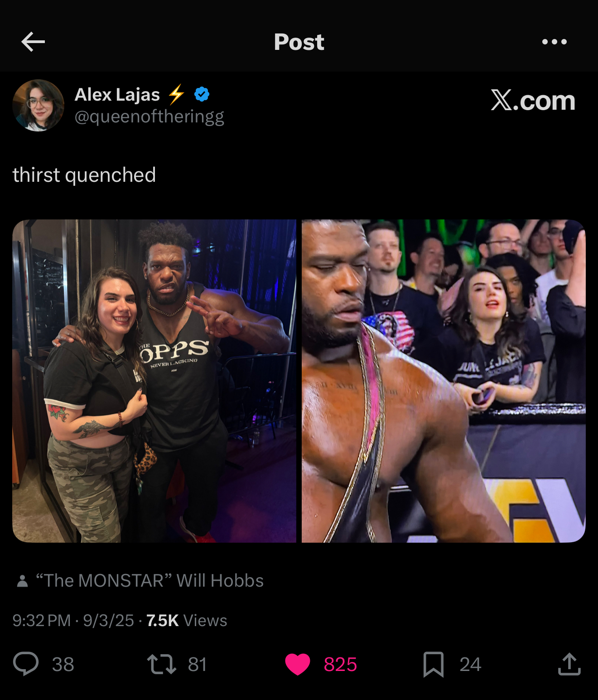Tap the tagged "The MONSTAR" Will Hobbs
This screenshot has width=598, height=700.
coord(149,580)
